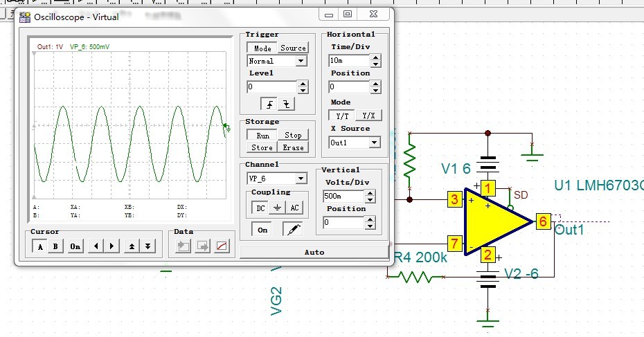Click the green waveform trigger marker
The image size is (644, 337).
pos(226,127)
